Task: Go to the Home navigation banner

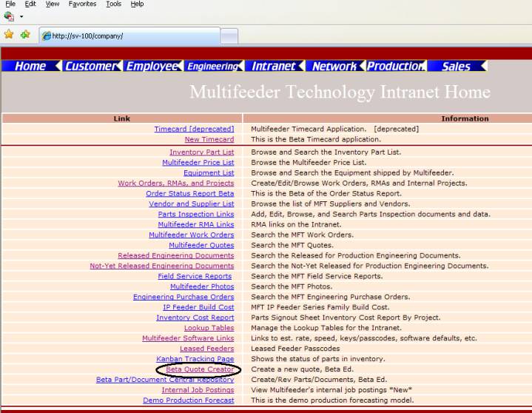Action: pos(30,67)
